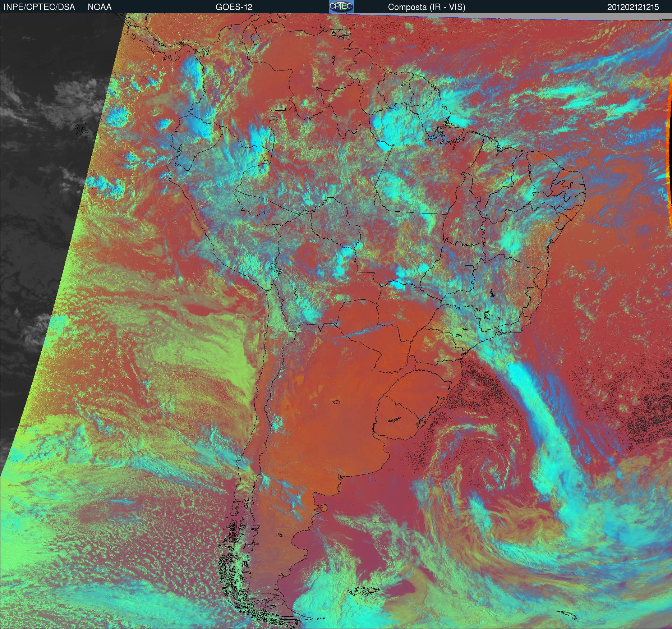Click the 'Composta (IR - VIS)' title
The width and height of the screenshot is (672, 629).
click(427, 7)
